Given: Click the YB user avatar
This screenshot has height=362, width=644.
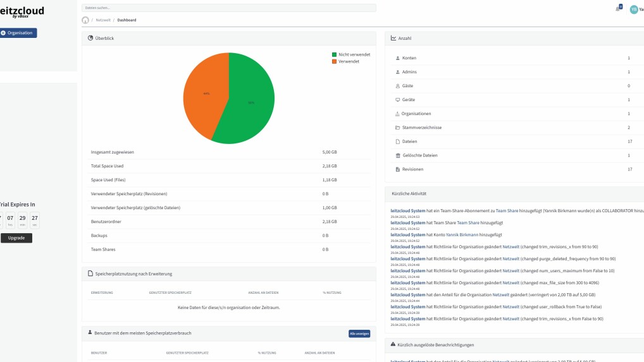Looking at the screenshot, I should click(634, 9).
